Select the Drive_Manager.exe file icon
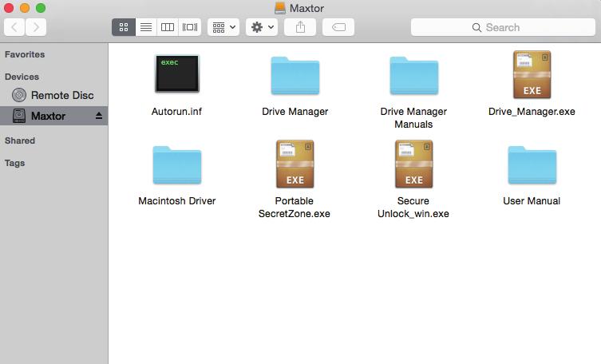Image resolution: width=601 pixels, height=364 pixels. (x=532, y=75)
